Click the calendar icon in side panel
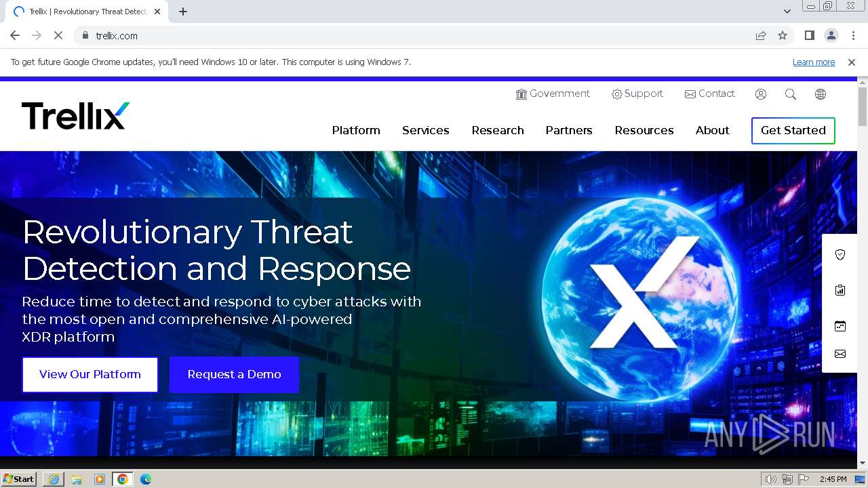 click(840, 326)
